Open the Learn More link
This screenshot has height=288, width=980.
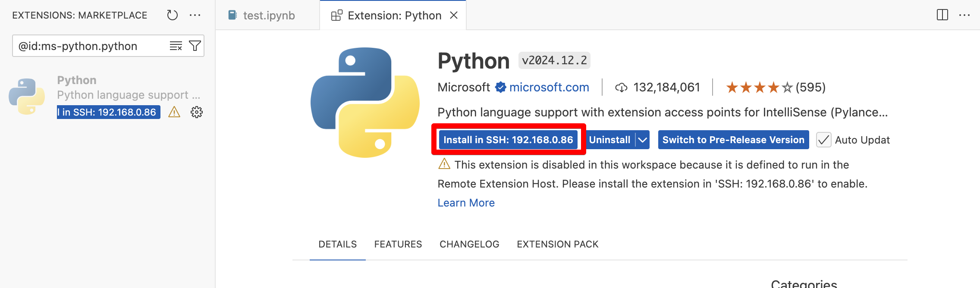(466, 203)
